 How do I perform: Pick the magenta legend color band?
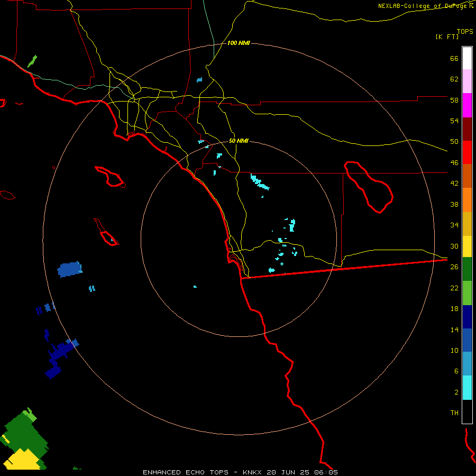[467, 105]
